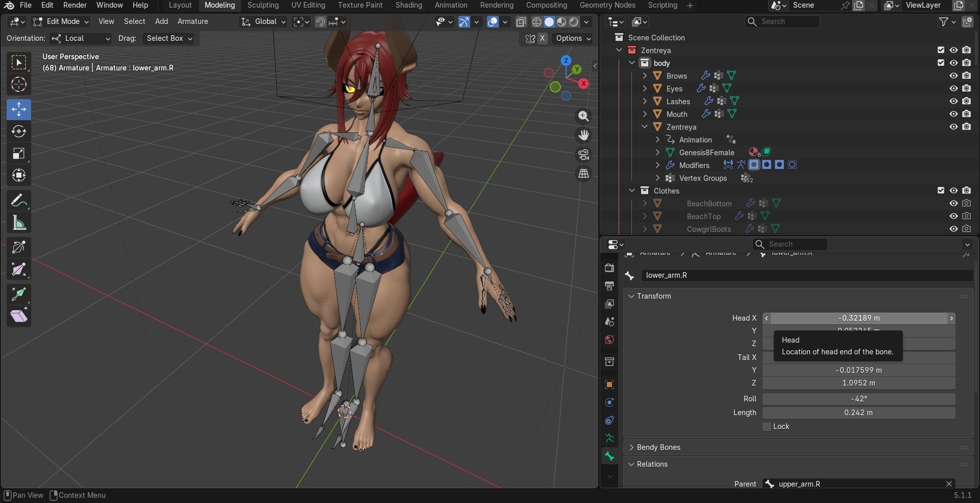Viewport: 980px width, 503px height.
Task: Select the Measure ruler tool
Action: coord(19,223)
